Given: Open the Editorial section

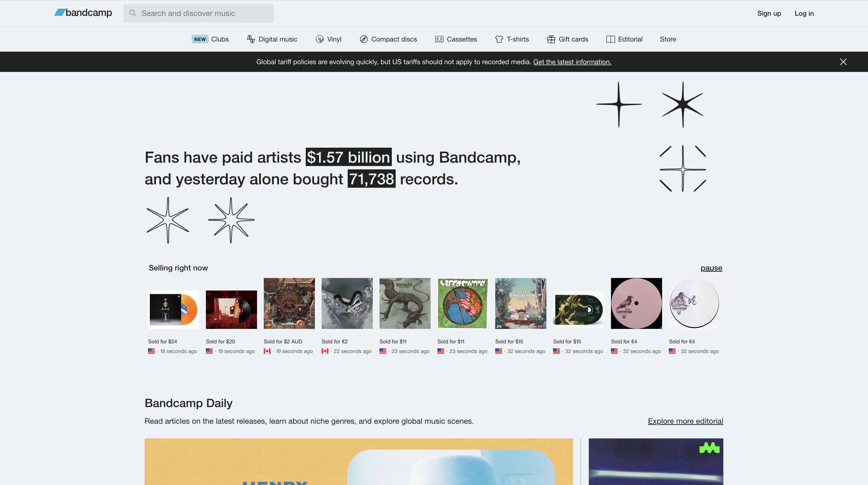Looking at the screenshot, I should 630,39.
